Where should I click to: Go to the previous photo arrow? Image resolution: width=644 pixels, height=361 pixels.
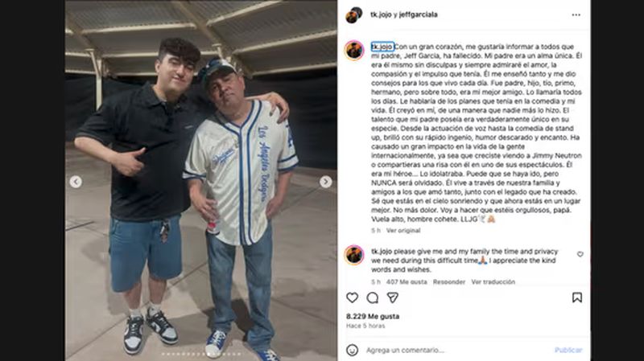click(x=76, y=182)
